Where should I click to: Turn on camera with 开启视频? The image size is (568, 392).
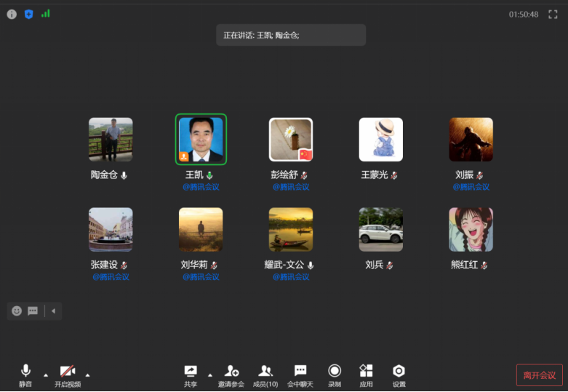point(68,375)
